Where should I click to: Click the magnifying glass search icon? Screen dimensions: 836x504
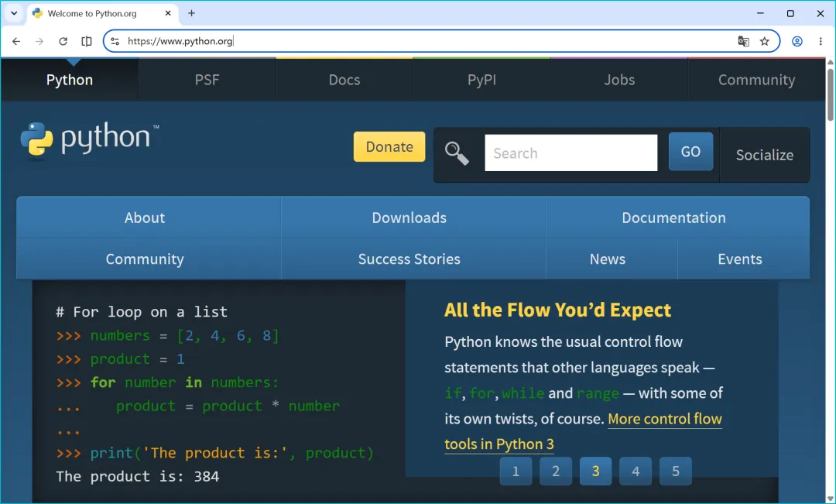pyautogui.click(x=457, y=153)
